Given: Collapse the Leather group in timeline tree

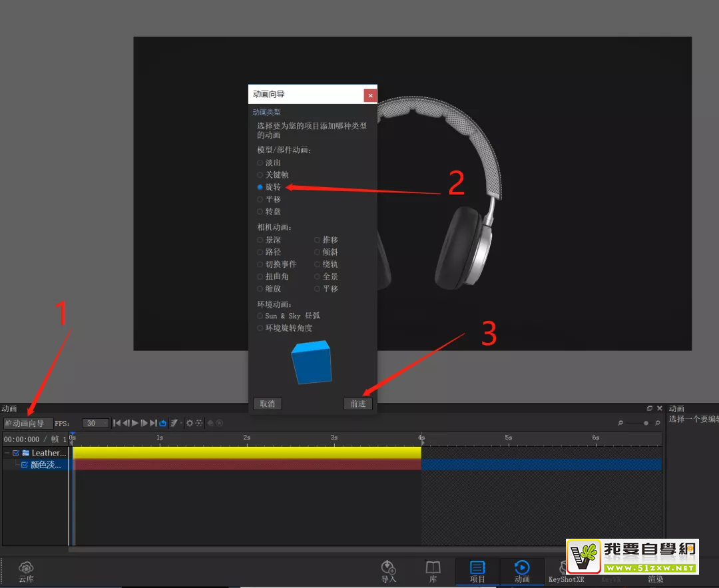Looking at the screenshot, I should (x=7, y=453).
